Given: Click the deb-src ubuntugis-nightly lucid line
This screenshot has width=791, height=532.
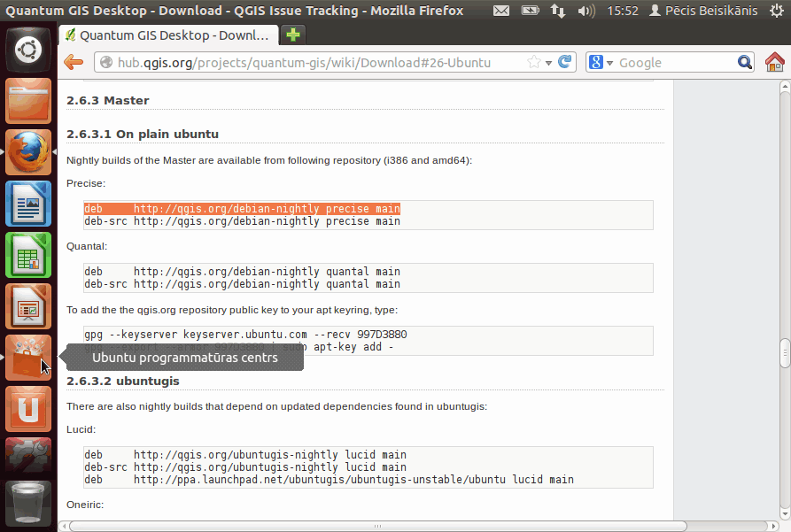Looking at the screenshot, I should coord(245,467).
